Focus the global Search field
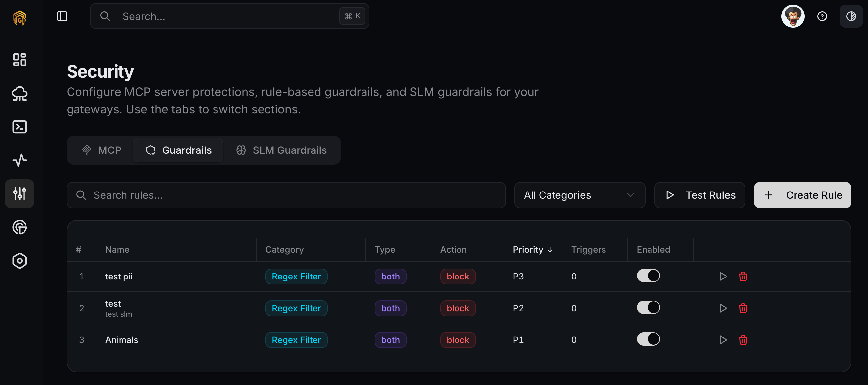 (229, 16)
